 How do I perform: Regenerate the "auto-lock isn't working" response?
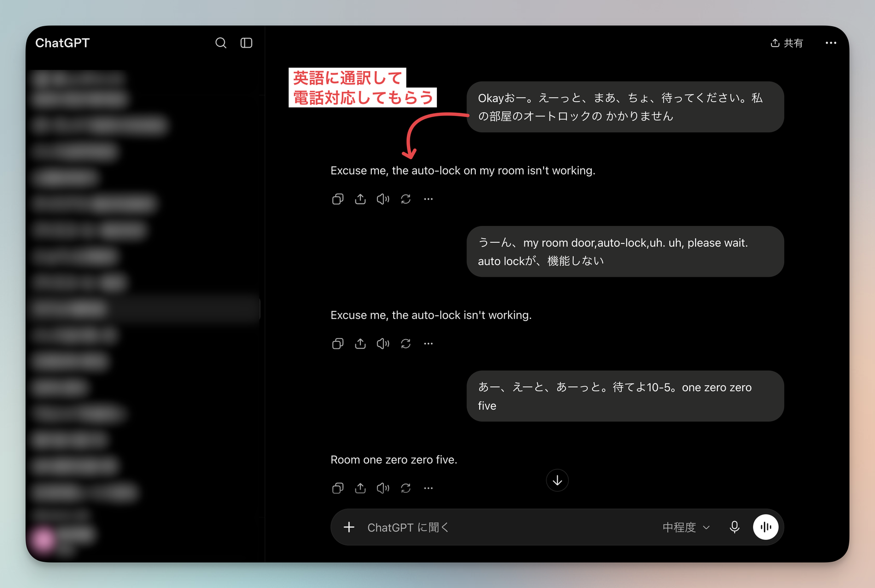[x=406, y=344]
